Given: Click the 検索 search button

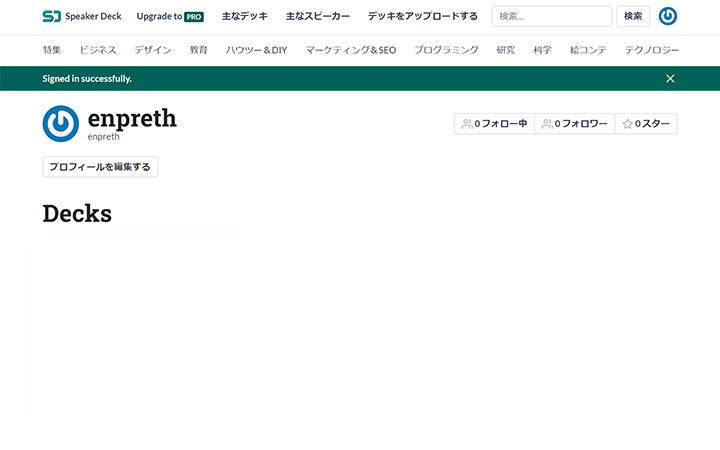Looking at the screenshot, I should click(x=633, y=16).
